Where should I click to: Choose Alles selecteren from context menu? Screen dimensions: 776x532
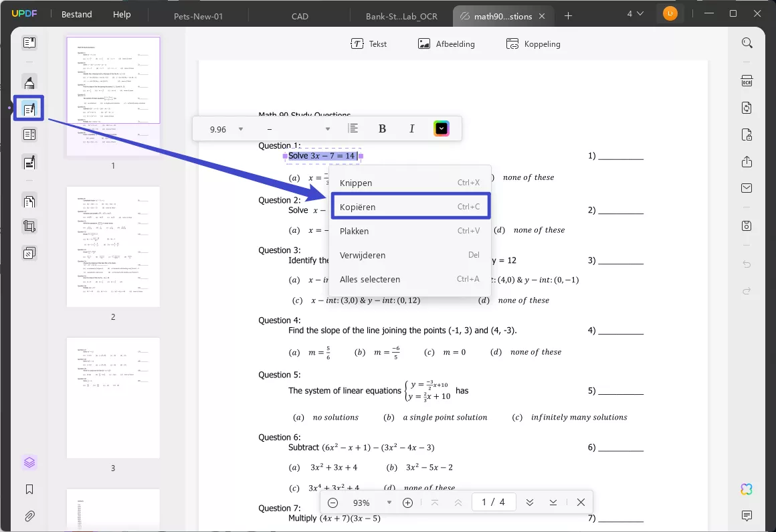point(410,279)
